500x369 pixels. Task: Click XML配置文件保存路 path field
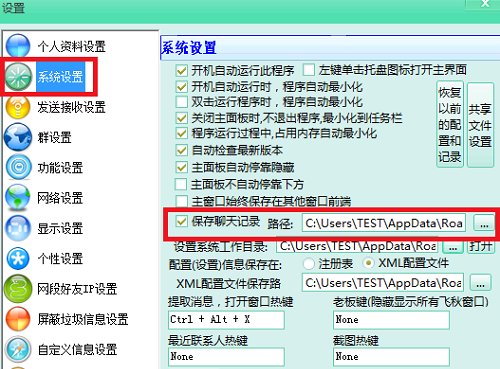(x=382, y=283)
